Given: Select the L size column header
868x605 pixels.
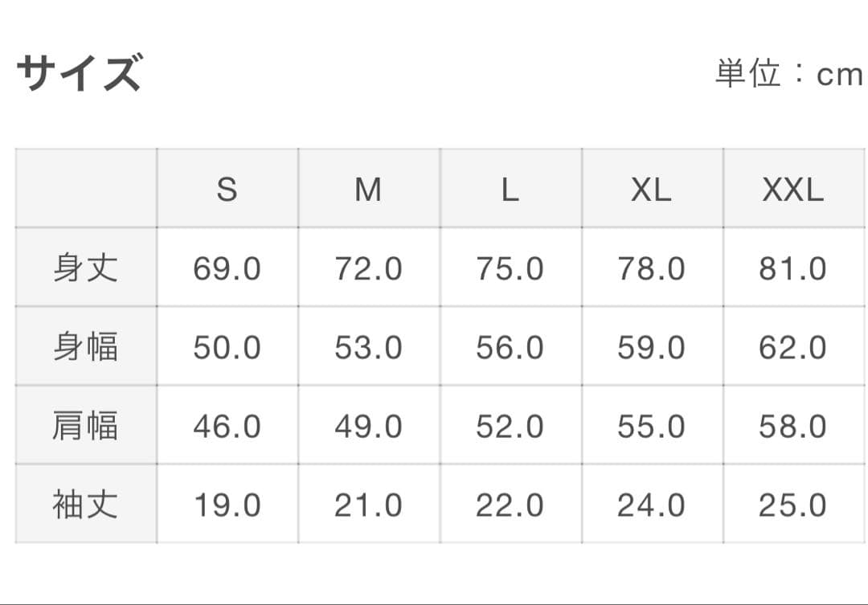Looking at the screenshot, I should [510, 190].
